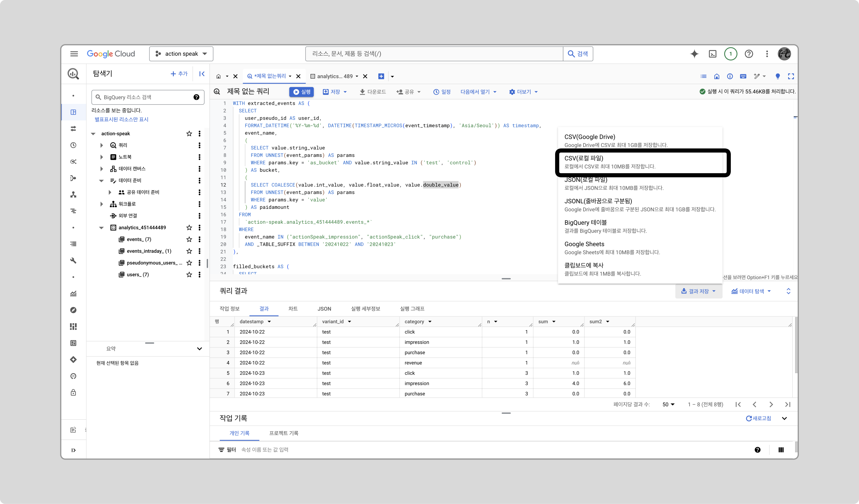
Task: Open the three-dot settings menu in header
Action: click(767, 54)
